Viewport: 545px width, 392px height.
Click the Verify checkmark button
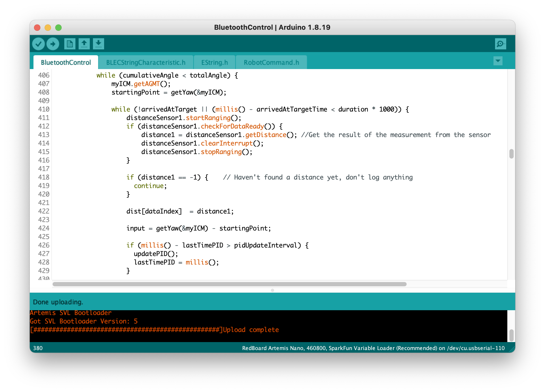(39, 44)
